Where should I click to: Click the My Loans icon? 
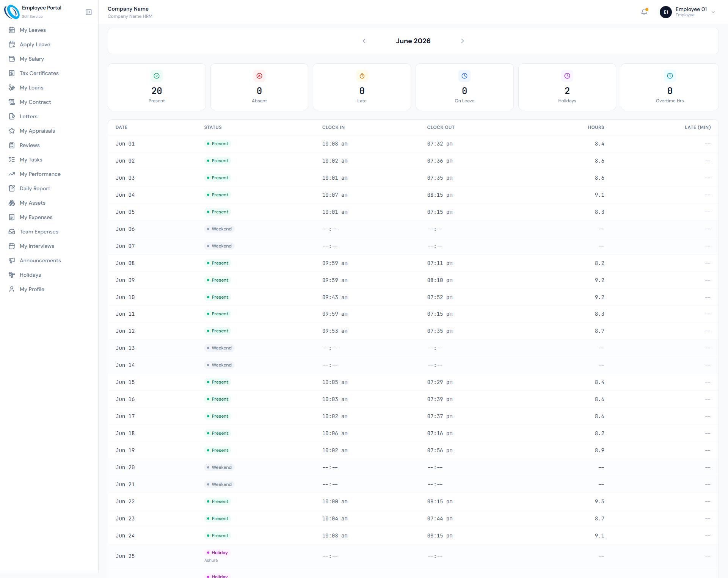(x=12, y=88)
